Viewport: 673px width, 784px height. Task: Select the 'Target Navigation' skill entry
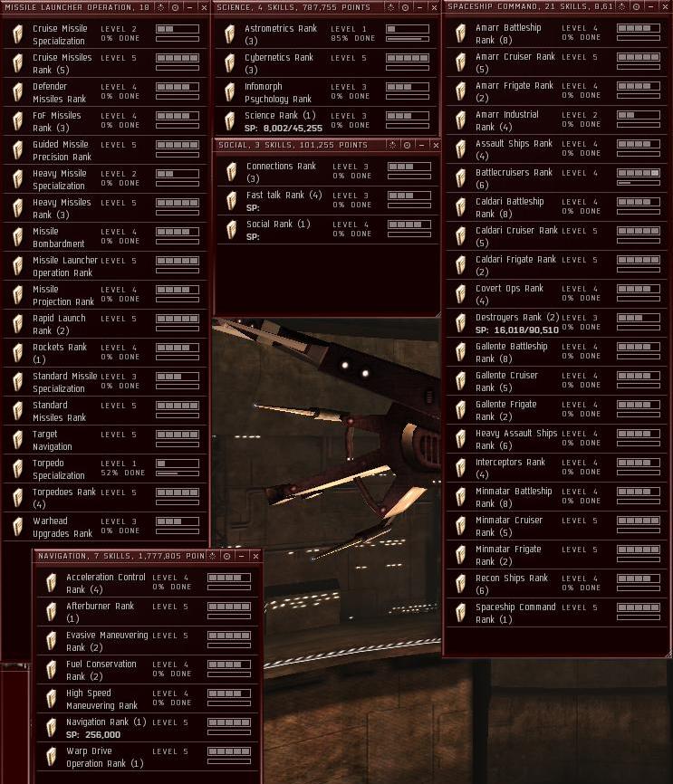click(x=105, y=440)
